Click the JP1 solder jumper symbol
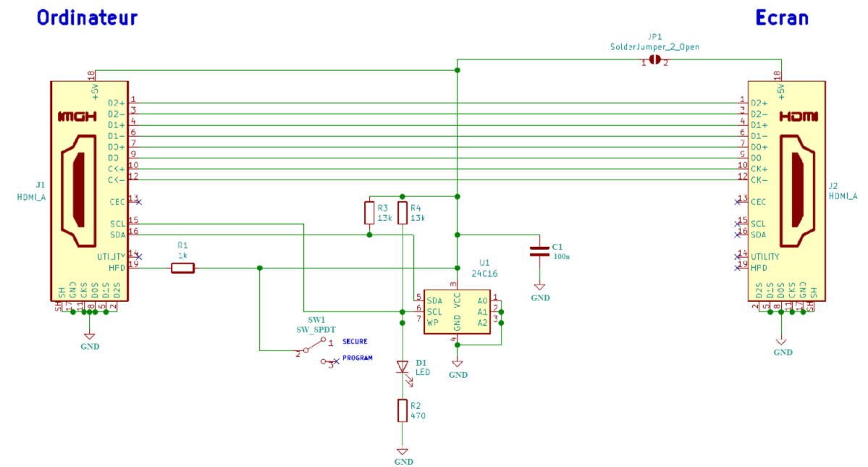Screen dimensions: 868x467 (654, 59)
